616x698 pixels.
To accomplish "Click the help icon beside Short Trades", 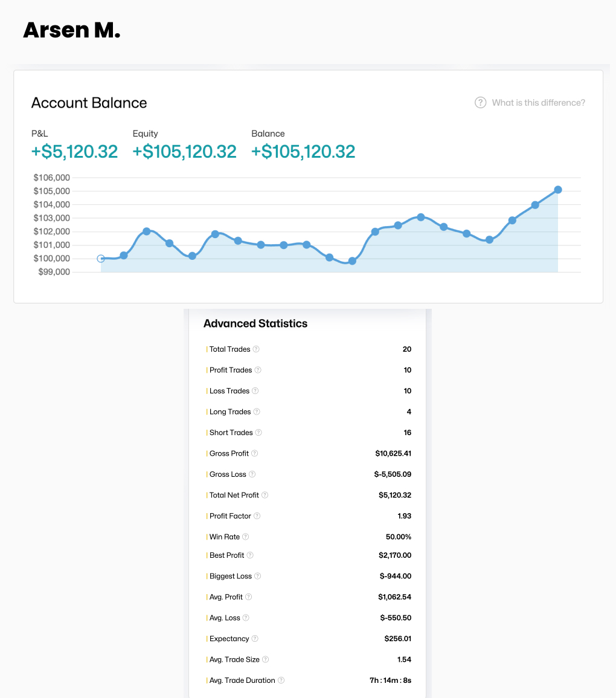I will (x=258, y=433).
